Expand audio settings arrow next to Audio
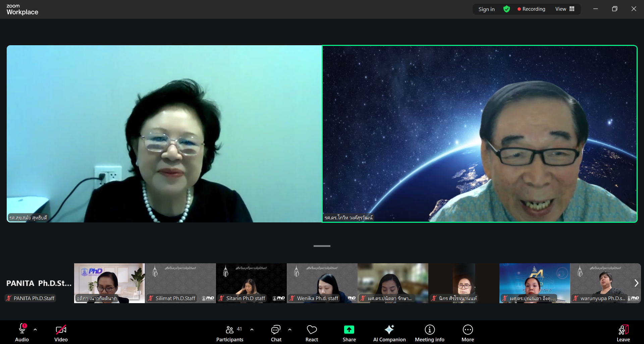This screenshot has width=644, height=344. pos(35,330)
